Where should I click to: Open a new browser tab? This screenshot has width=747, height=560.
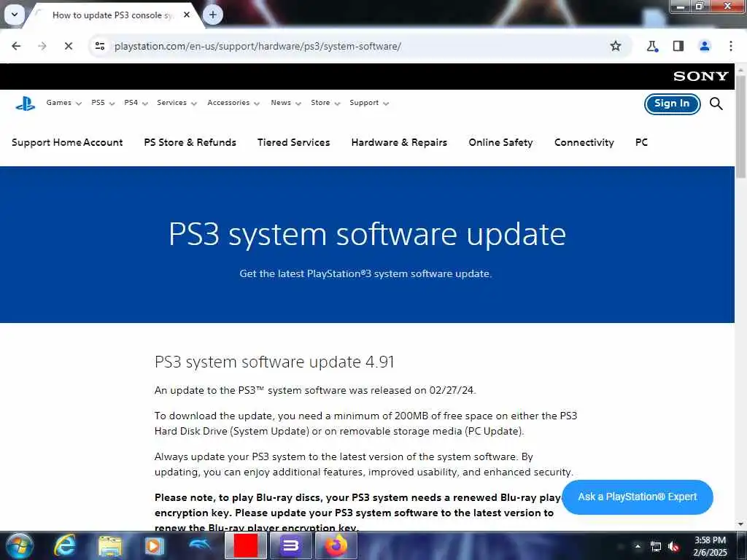212,15
